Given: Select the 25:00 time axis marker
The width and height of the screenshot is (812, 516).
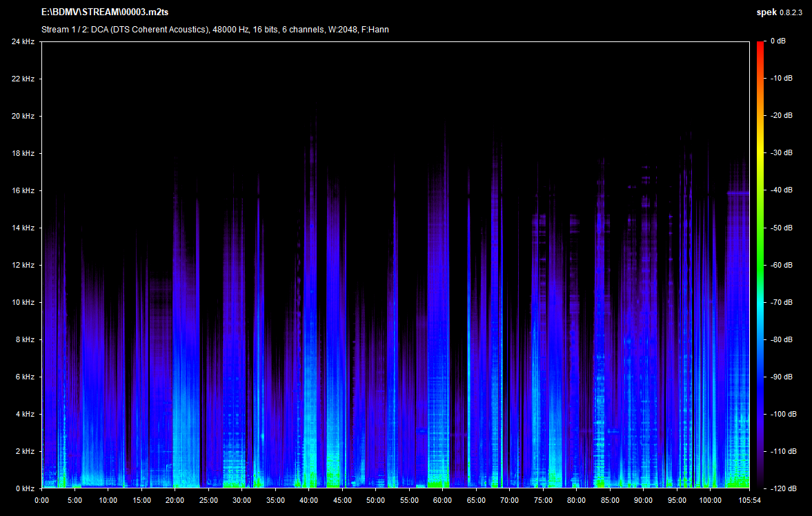Looking at the screenshot, I should pos(209,500).
